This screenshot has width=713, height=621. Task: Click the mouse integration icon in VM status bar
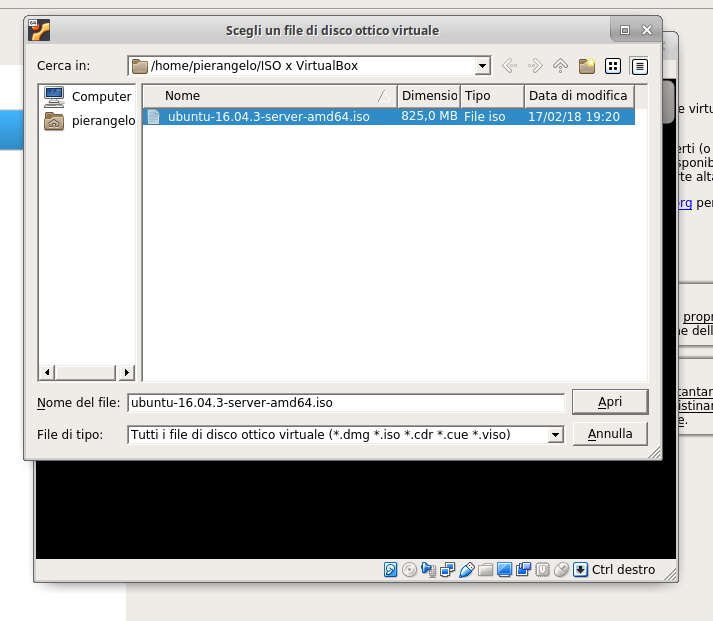(x=562, y=570)
